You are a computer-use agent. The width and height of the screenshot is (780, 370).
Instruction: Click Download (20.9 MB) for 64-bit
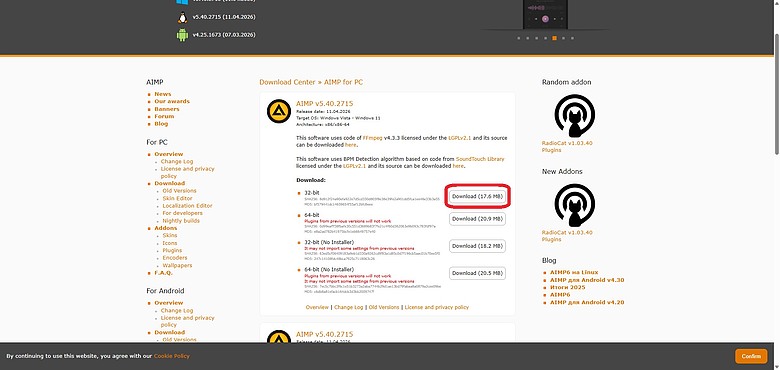pyautogui.click(x=477, y=219)
